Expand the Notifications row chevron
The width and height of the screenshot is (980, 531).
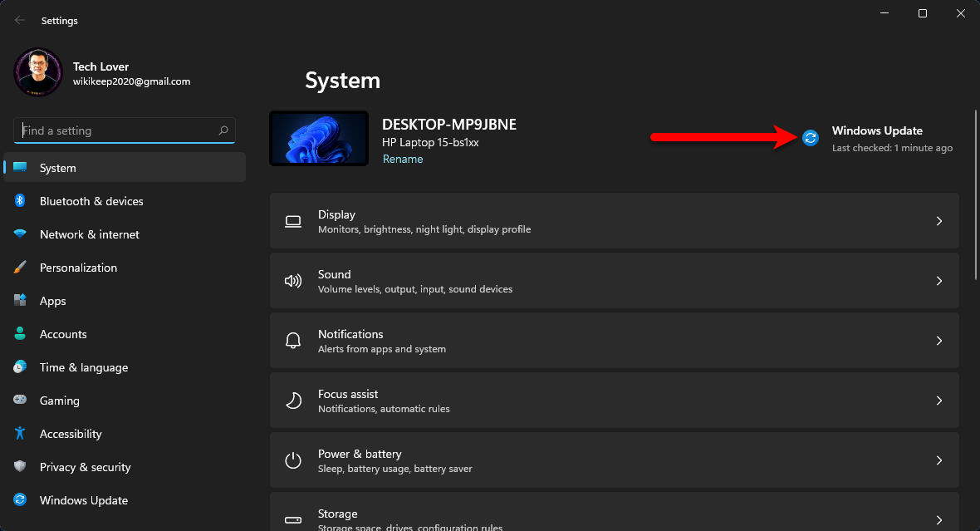(x=938, y=341)
